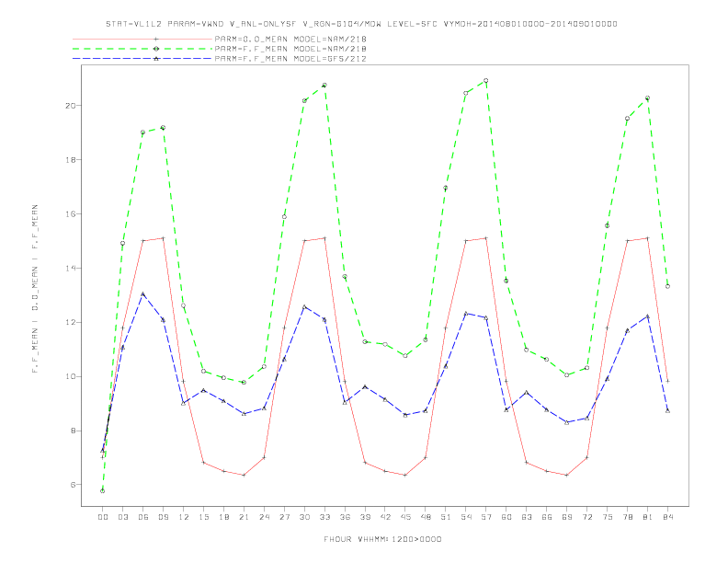The width and height of the screenshot is (728, 563).
Task: Click x-axis tick label 09
Action: point(163,517)
